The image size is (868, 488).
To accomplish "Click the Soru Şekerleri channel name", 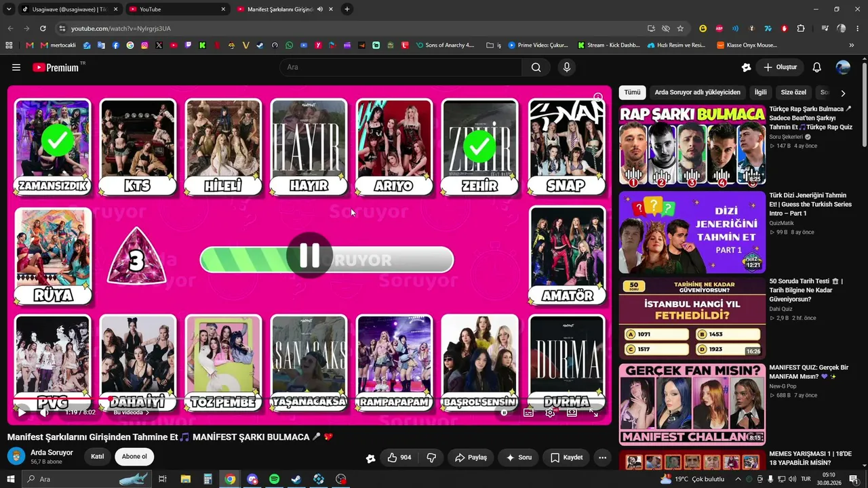I will [787, 137].
